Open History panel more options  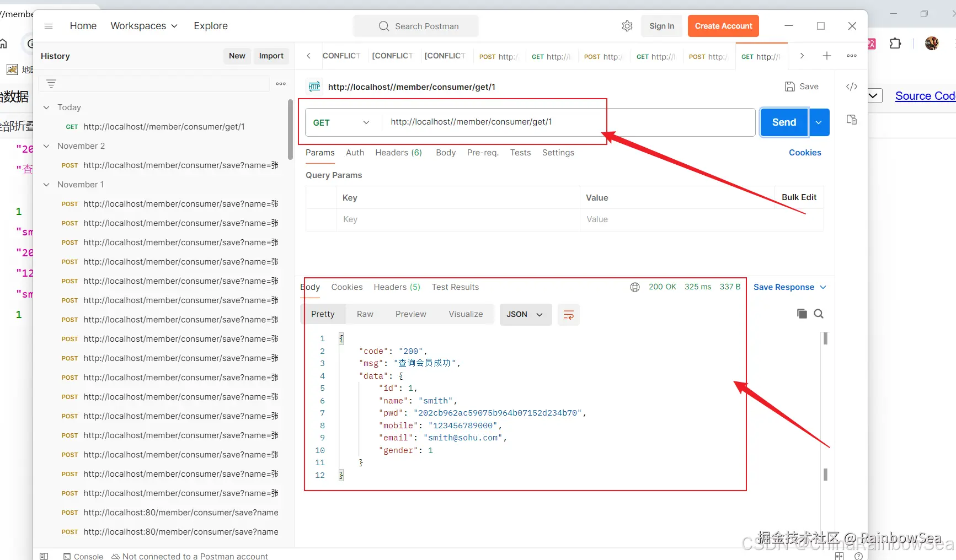[x=281, y=84]
